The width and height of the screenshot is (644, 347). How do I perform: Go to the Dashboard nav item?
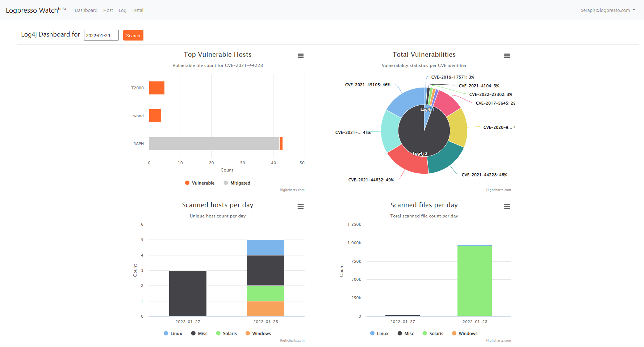point(86,10)
